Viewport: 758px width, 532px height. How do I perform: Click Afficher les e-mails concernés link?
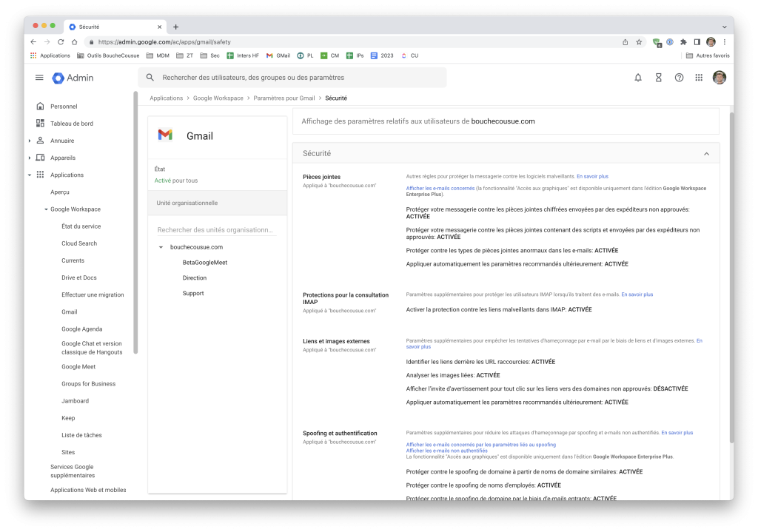(440, 189)
